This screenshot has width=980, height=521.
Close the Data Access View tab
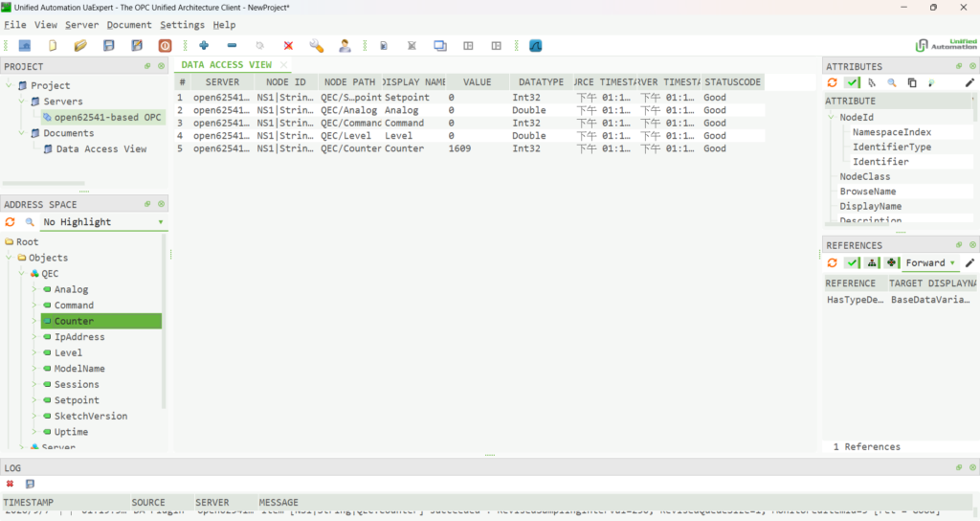pos(283,65)
